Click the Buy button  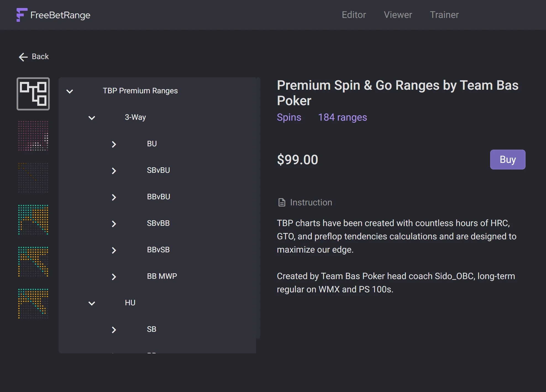507,159
